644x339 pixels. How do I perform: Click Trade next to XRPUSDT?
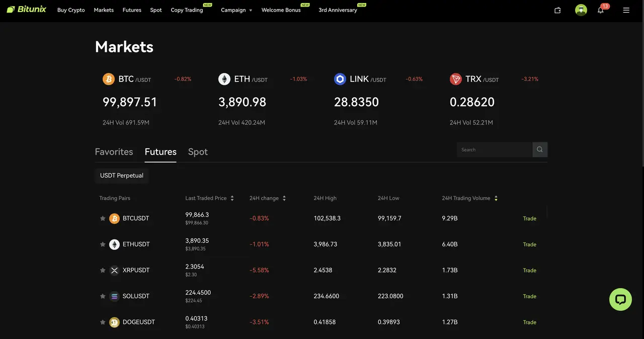(529, 270)
